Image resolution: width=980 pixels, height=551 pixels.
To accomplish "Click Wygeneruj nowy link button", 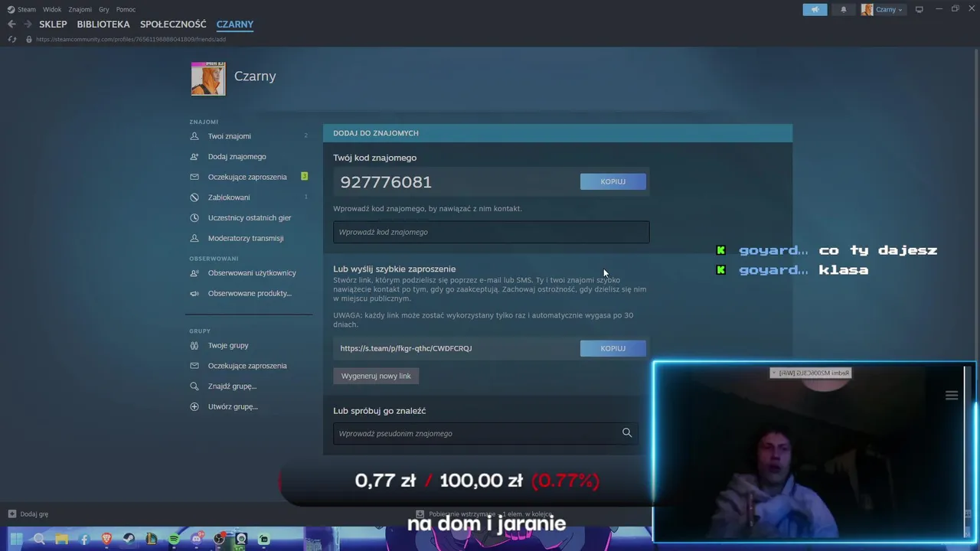I will (376, 376).
